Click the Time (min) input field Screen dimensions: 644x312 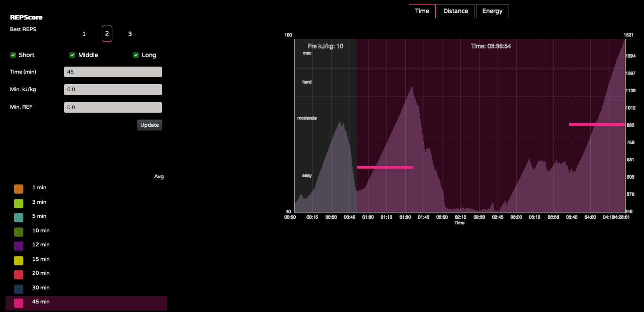click(113, 72)
